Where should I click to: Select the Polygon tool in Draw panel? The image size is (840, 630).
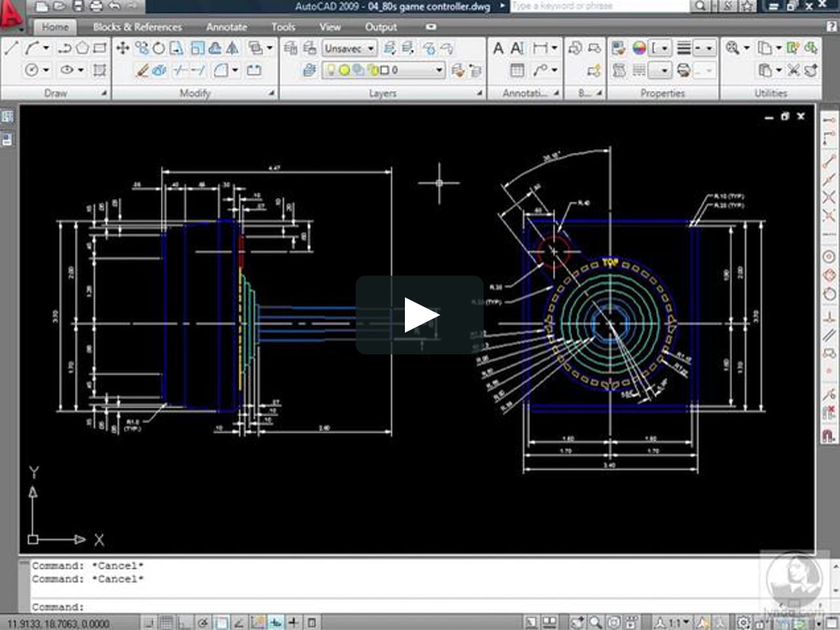pyautogui.click(x=82, y=48)
